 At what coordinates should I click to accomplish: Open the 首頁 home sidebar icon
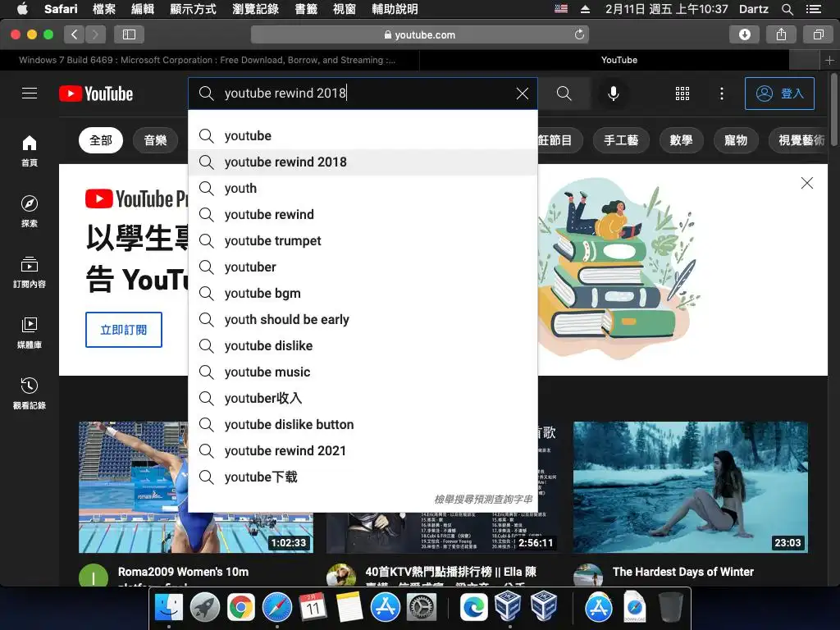point(30,151)
